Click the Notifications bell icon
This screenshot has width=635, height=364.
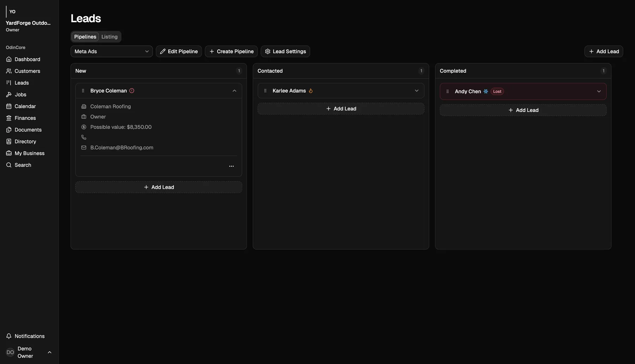(x=9, y=336)
